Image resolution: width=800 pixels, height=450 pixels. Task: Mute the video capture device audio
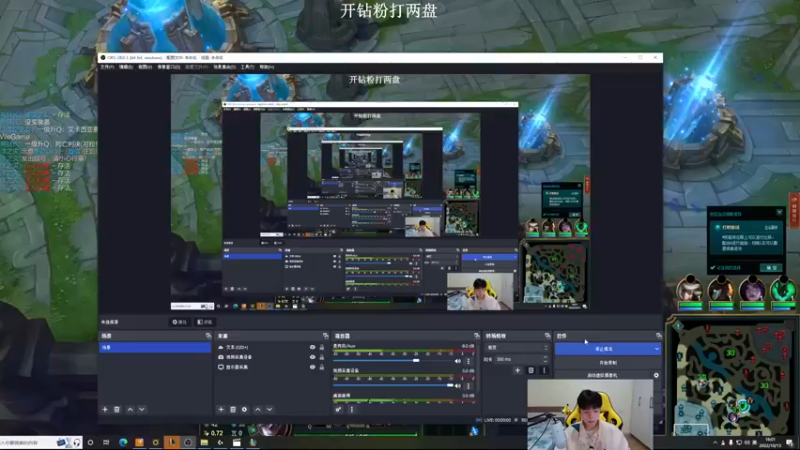pos(458,386)
